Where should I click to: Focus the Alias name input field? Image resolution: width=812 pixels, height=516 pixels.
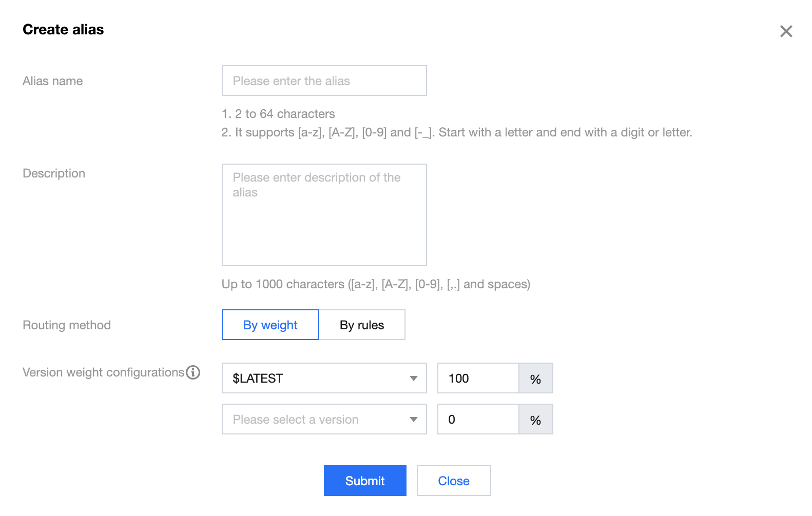(x=324, y=81)
